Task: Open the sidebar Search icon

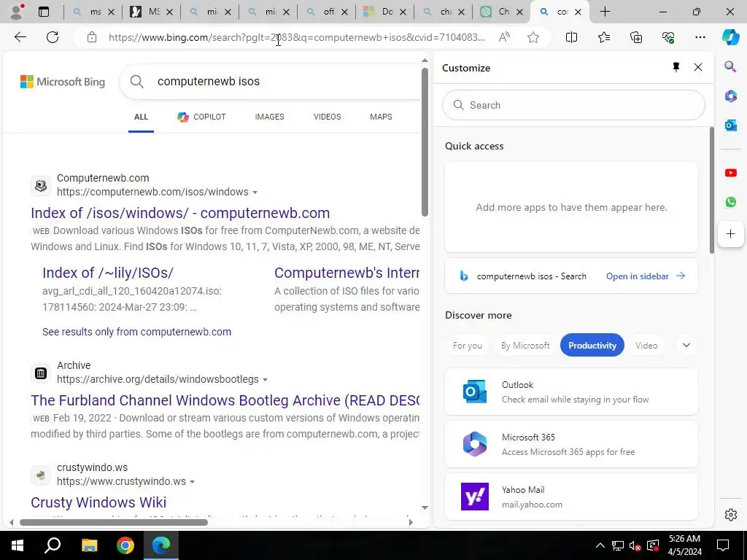Action: [x=730, y=66]
